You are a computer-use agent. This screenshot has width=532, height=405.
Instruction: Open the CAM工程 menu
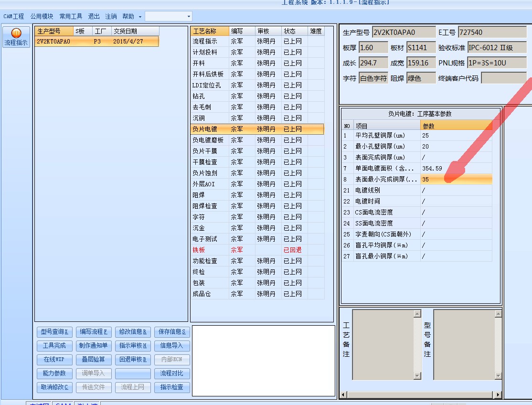tap(13, 16)
